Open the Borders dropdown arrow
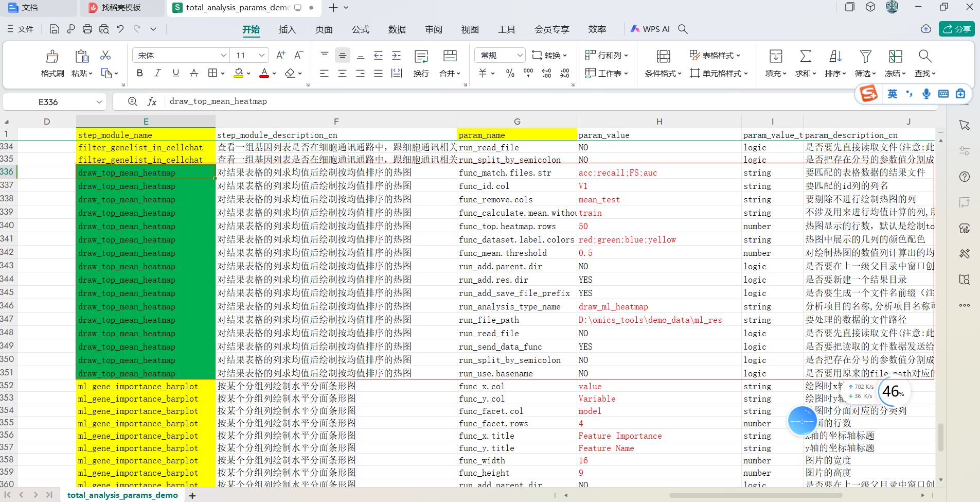This screenshot has height=502, width=980. pos(223,74)
